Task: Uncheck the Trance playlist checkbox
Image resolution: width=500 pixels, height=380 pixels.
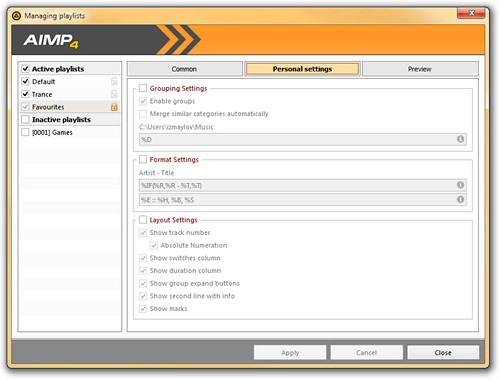Action: click(x=25, y=94)
